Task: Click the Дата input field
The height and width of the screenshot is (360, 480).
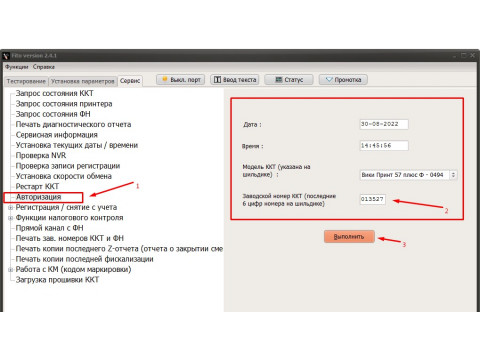Action: tap(384, 124)
